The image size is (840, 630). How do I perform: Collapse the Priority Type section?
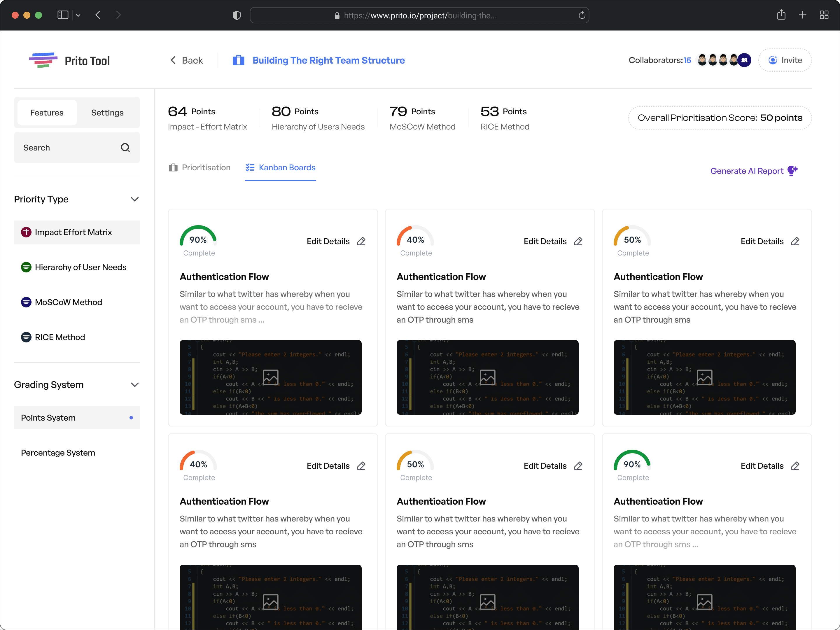pyautogui.click(x=134, y=199)
